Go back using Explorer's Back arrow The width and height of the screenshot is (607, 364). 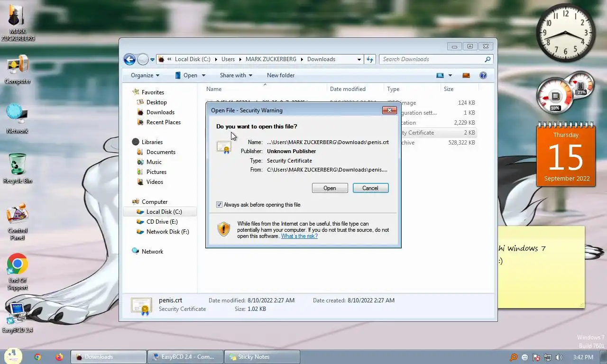tap(129, 59)
